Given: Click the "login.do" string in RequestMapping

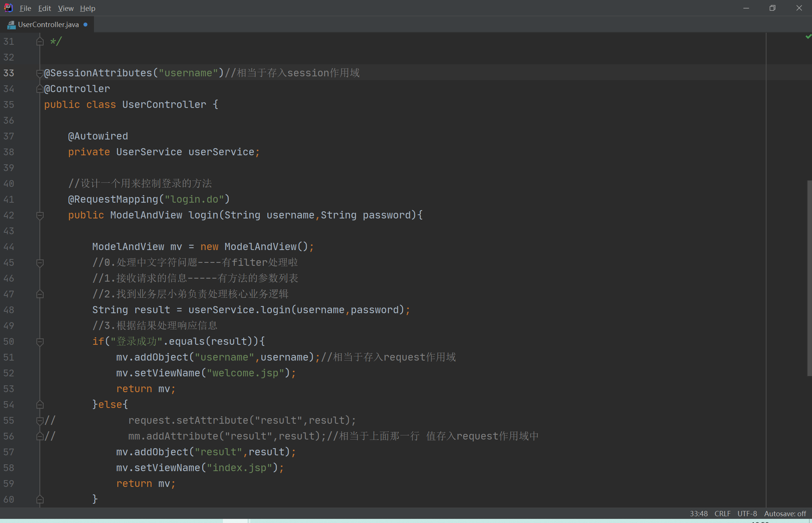Looking at the screenshot, I should tap(194, 199).
